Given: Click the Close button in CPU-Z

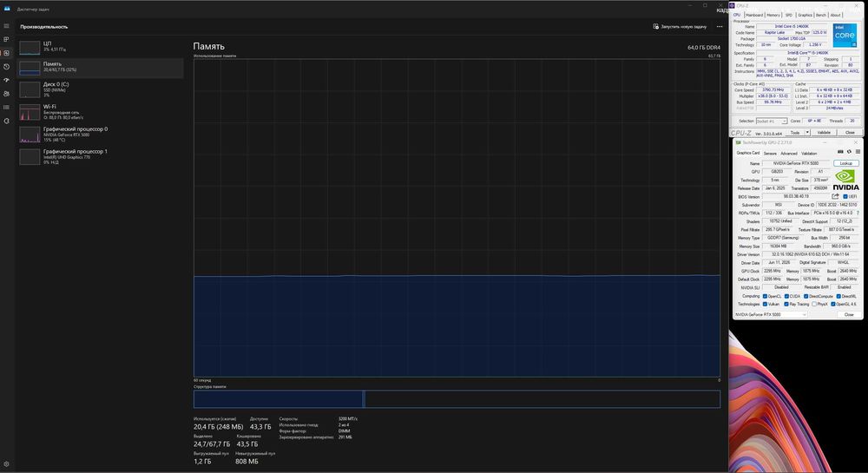Looking at the screenshot, I should (850, 133).
